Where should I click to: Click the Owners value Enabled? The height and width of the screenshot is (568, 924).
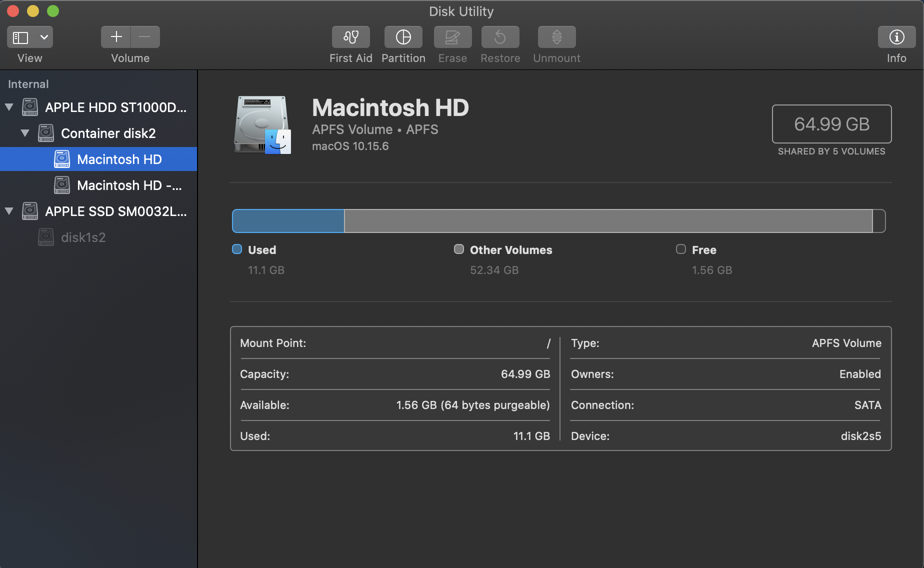pos(860,374)
